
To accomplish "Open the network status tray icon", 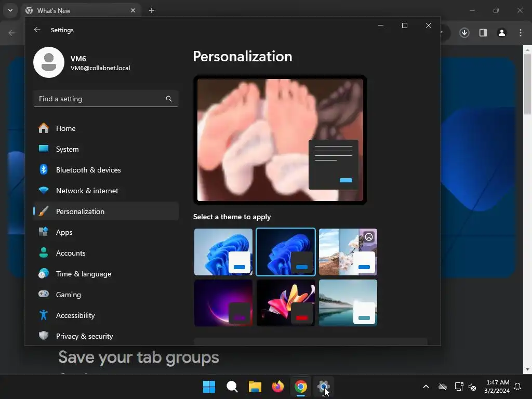I will [x=459, y=387].
